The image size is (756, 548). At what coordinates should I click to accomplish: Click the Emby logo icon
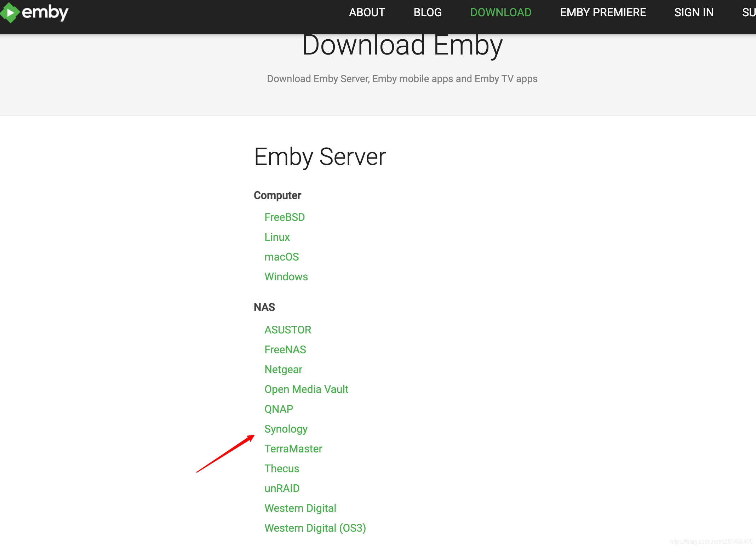pos(10,13)
